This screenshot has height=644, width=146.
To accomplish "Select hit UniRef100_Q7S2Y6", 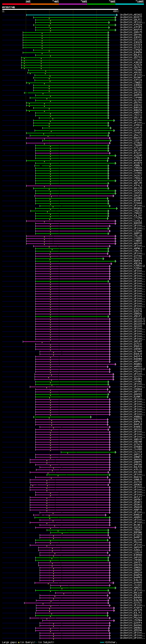I will tap(131, 259).
